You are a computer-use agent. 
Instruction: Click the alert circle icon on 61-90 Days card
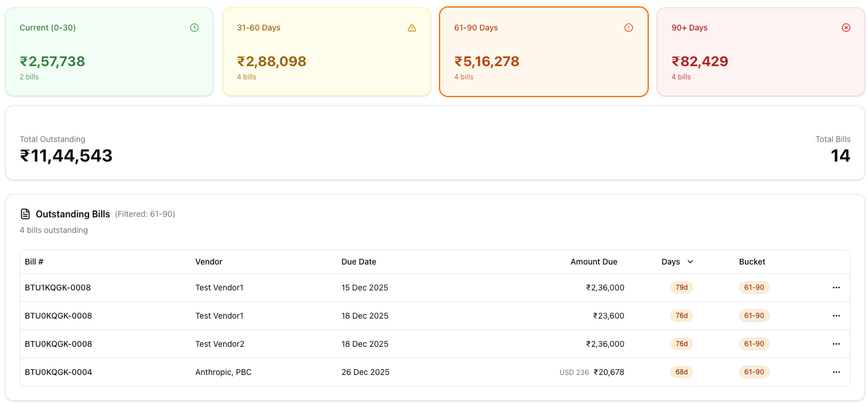click(629, 28)
